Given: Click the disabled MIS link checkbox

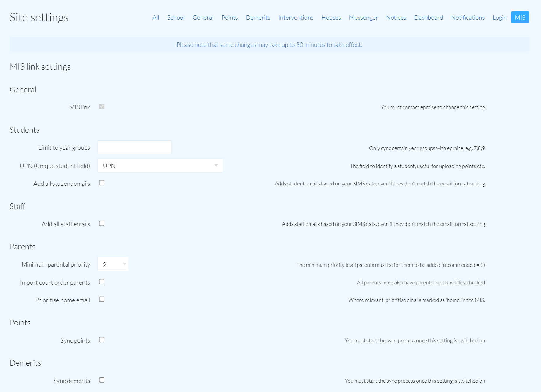Looking at the screenshot, I should 101,106.
